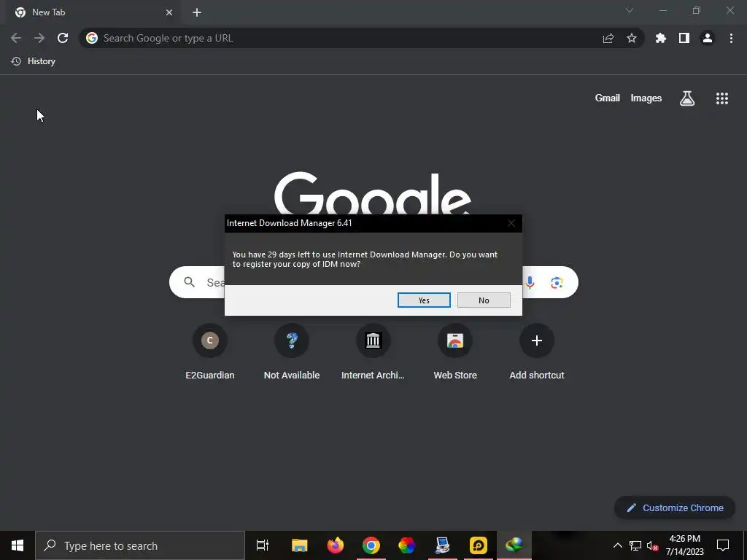747x560 pixels.
Task: Open the Internet Archive shortcut
Action: coord(373,353)
